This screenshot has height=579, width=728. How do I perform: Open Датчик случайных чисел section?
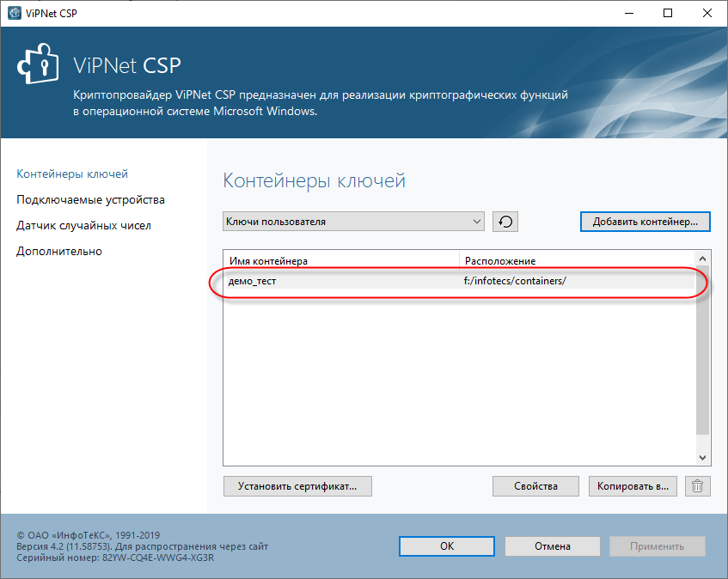83,226
